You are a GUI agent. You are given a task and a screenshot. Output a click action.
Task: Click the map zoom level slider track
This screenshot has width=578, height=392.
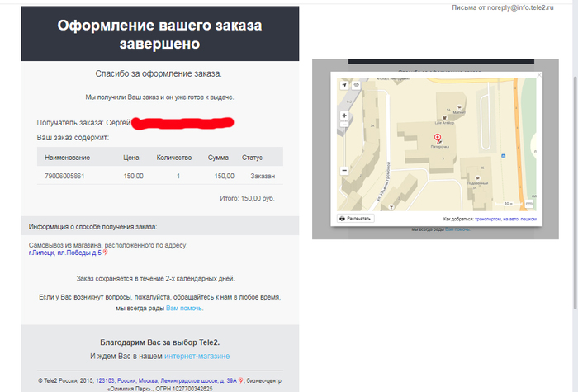(x=343, y=144)
